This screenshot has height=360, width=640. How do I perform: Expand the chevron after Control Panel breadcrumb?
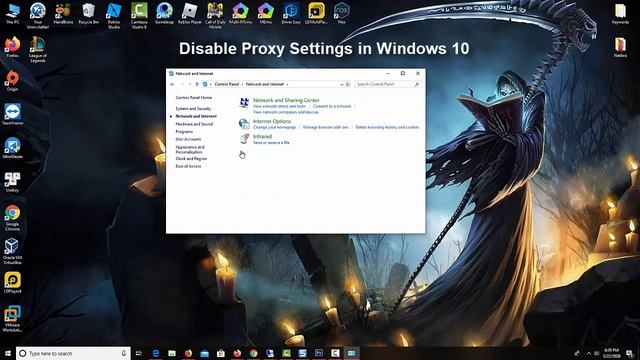(x=242, y=84)
